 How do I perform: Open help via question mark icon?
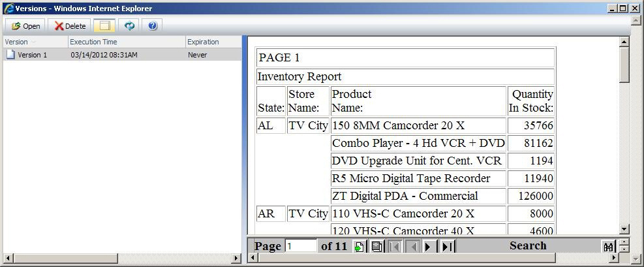point(153,26)
